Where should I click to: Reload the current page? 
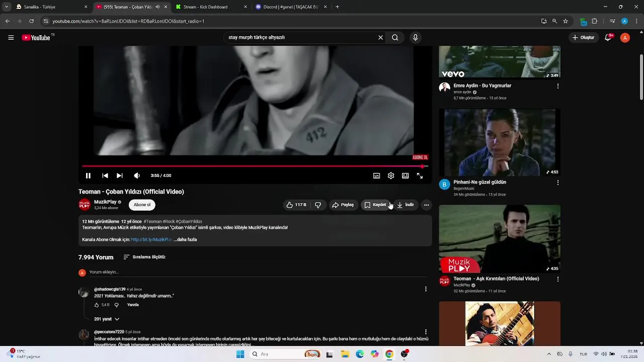pyautogui.click(x=31, y=21)
